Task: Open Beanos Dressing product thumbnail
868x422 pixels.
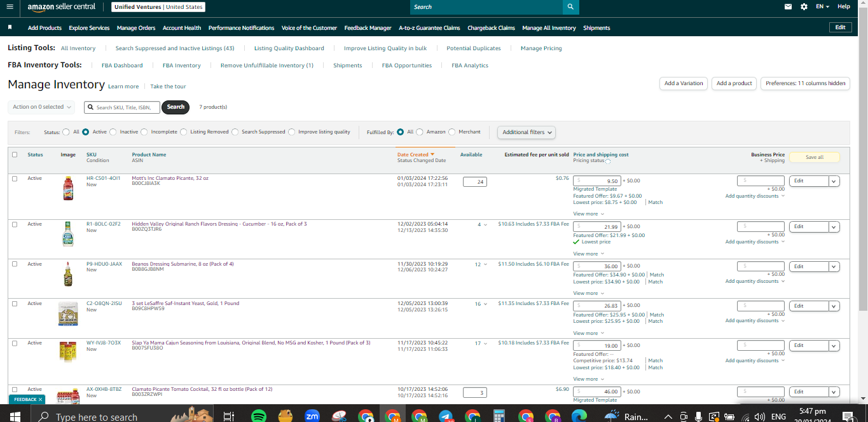Action: (x=68, y=273)
